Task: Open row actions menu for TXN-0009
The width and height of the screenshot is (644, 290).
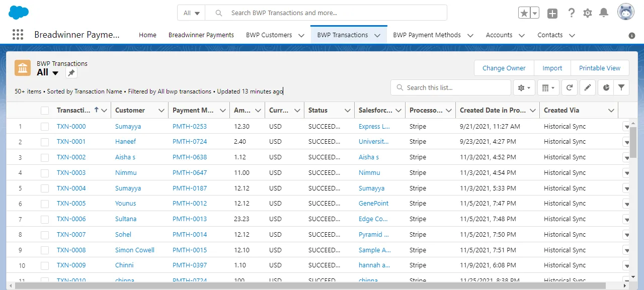Action: (626, 265)
